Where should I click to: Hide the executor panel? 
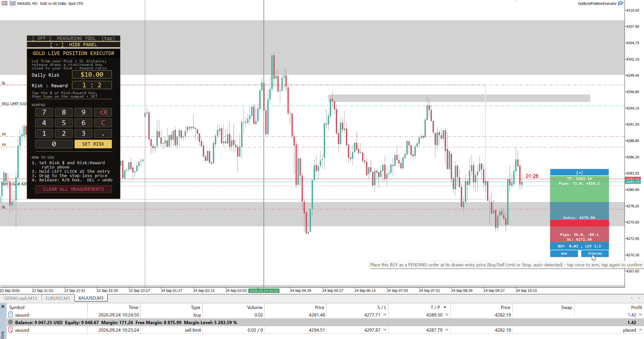coord(73,45)
